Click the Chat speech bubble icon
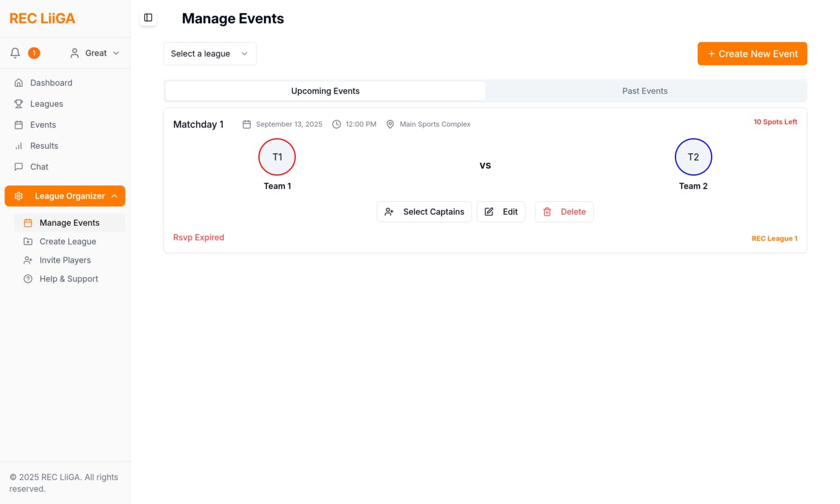This screenshot has width=840, height=504. pyautogui.click(x=19, y=167)
